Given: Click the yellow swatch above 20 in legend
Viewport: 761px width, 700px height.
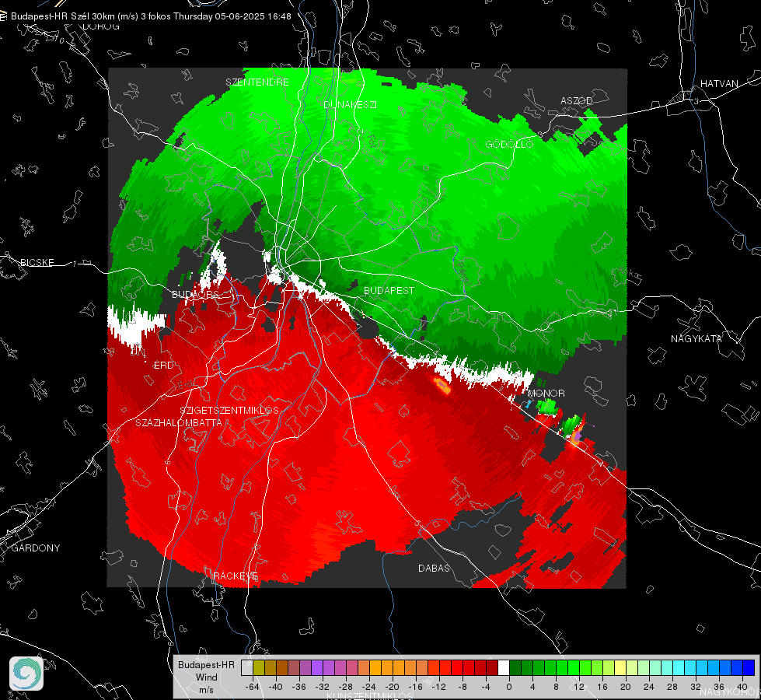Looking at the screenshot, I should [x=620, y=667].
